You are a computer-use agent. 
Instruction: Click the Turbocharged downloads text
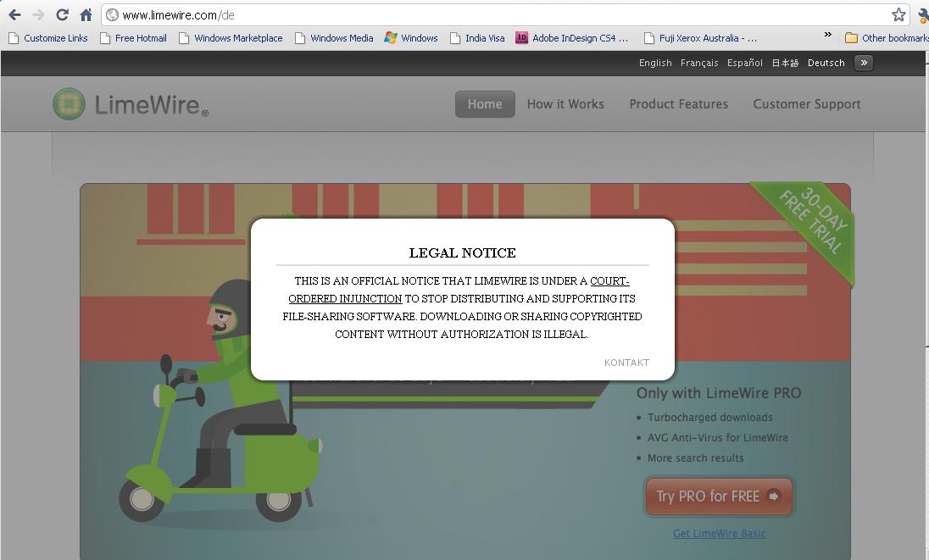(x=709, y=418)
